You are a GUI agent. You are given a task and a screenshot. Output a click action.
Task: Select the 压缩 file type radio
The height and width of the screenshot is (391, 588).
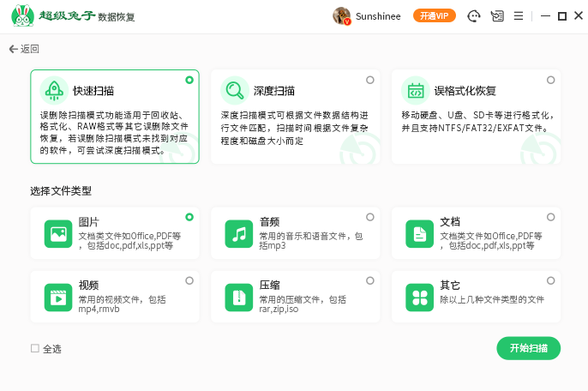click(x=370, y=280)
